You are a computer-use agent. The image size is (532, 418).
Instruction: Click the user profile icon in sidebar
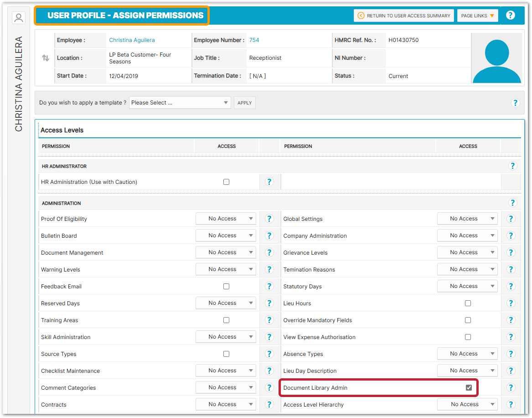[19, 18]
